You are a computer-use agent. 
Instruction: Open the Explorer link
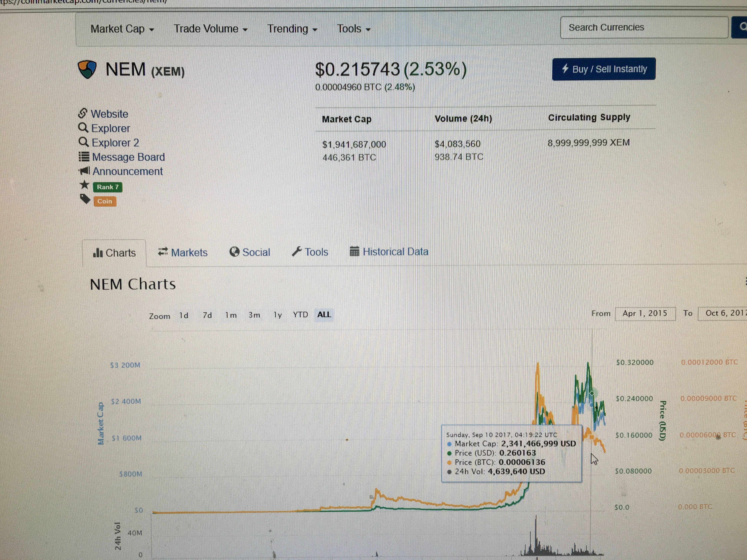point(110,128)
